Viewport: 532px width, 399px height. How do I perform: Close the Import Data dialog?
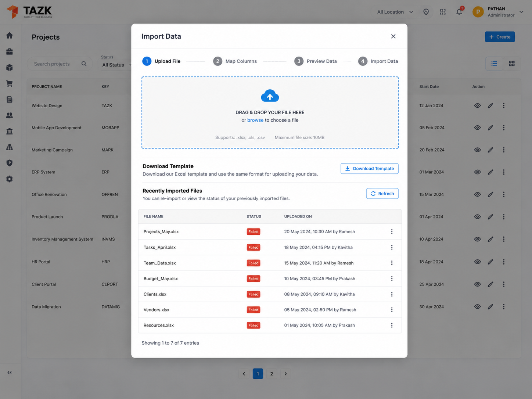pyautogui.click(x=393, y=36)
